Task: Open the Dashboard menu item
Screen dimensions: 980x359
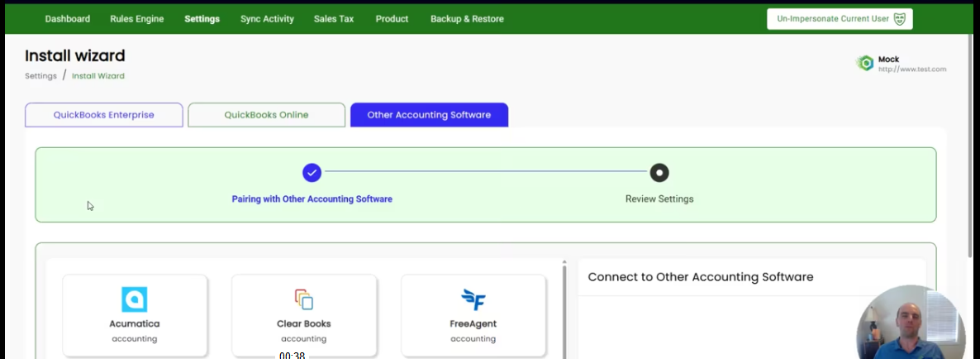Action: click(68, 19)
